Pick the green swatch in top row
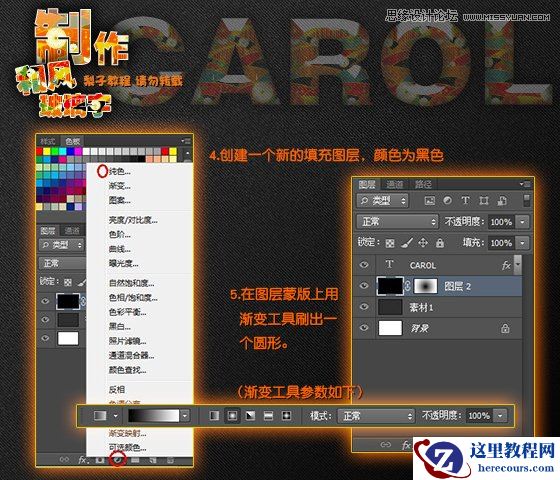Viewport: 560px width, 480px height. 55,151
